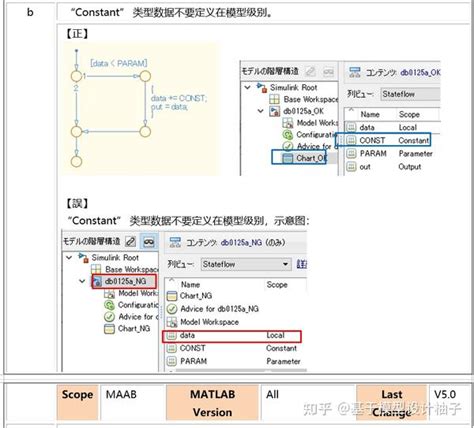This screenshot has width=474, height=428.
Task: Click the details link next to NG Stateflow dropdown
Action: pyautogui.click(x=302, y=264)
